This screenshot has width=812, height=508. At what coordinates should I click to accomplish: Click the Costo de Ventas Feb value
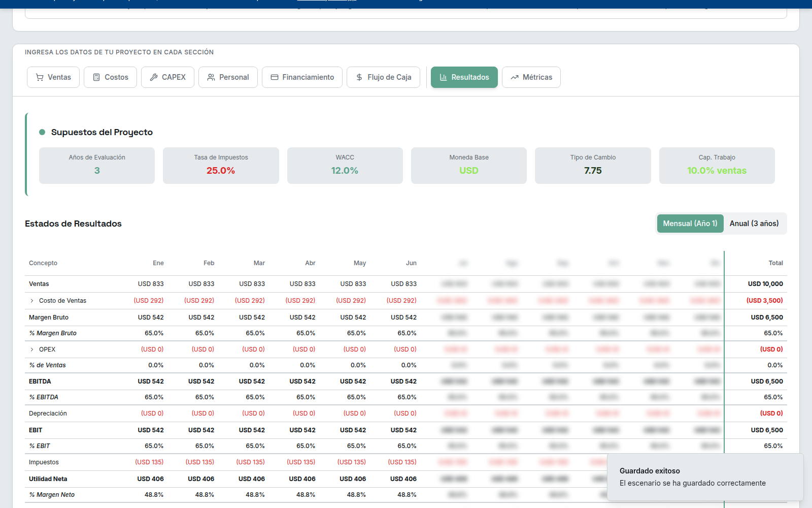199,301
